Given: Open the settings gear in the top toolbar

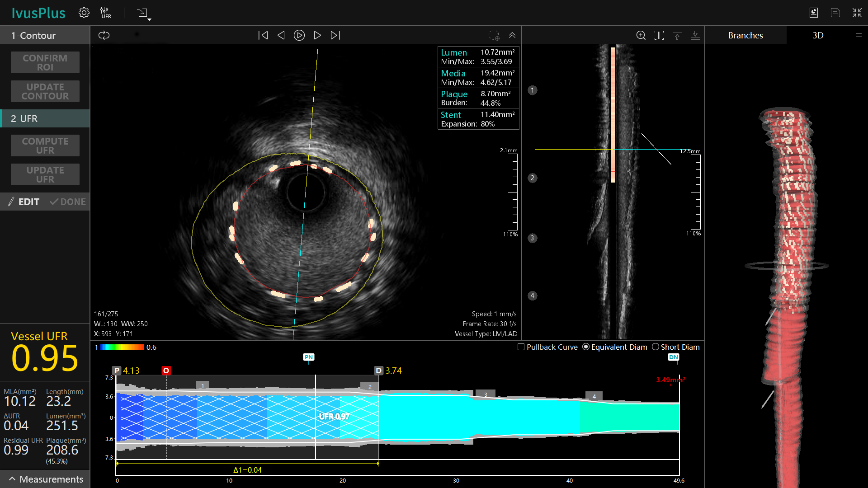Looking at the screenshot, I should [x=84, y=13].
